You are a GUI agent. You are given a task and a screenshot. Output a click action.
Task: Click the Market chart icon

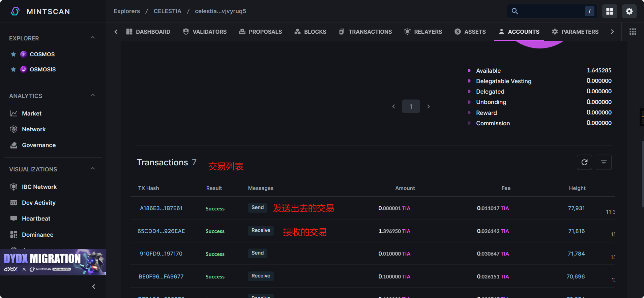(14, 113)
